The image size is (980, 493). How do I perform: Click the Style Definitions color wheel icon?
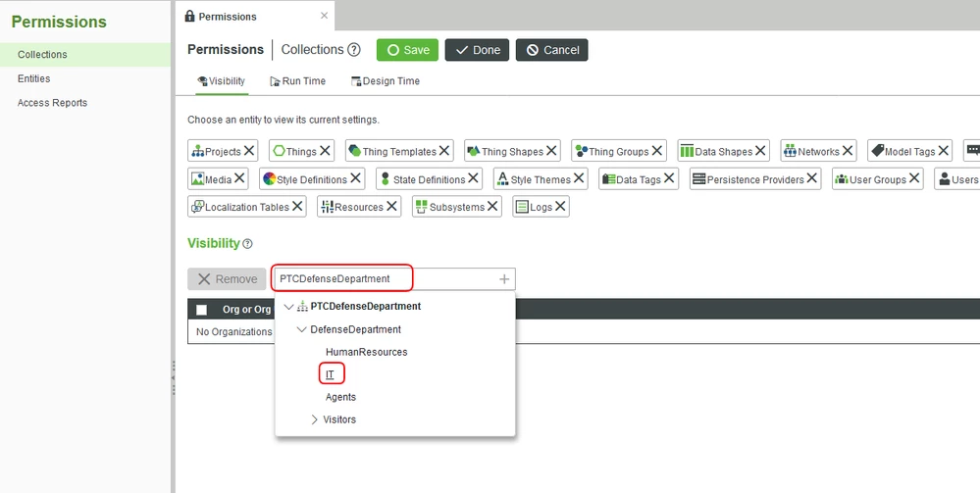pos(270,179)
